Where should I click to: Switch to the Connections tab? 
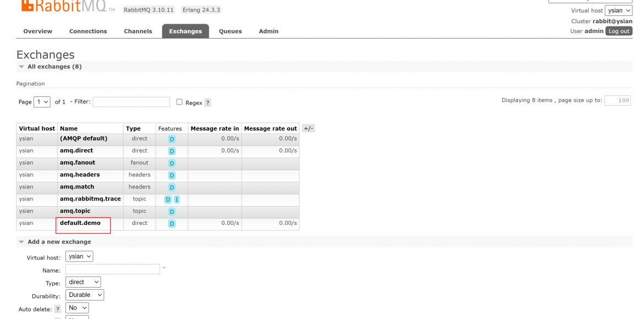88,31
